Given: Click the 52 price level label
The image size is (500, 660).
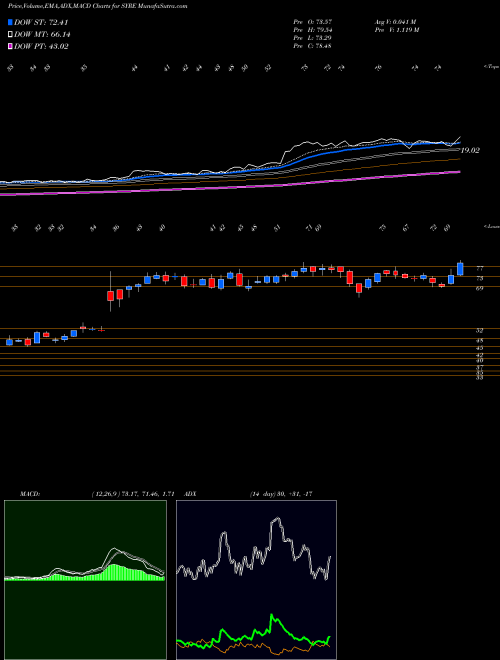Looking at the screenshot, I should click(479, 331).
